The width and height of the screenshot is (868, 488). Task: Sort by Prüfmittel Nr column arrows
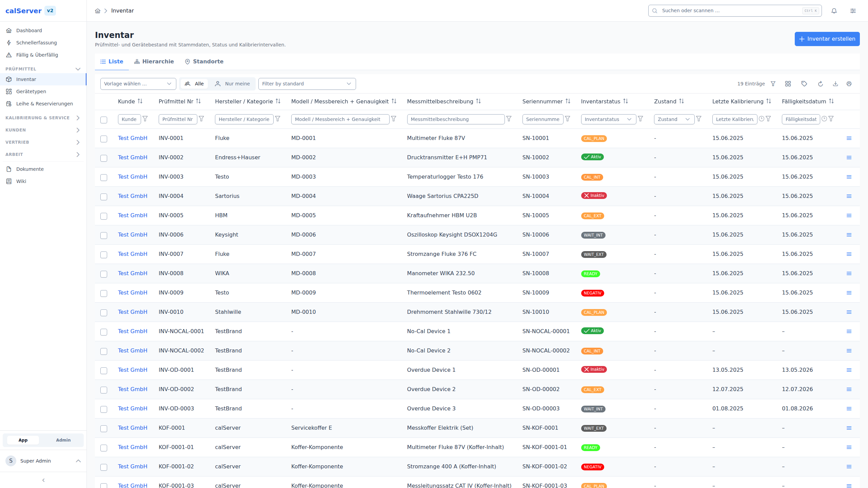pyautogui.click(x=198, y=101)
